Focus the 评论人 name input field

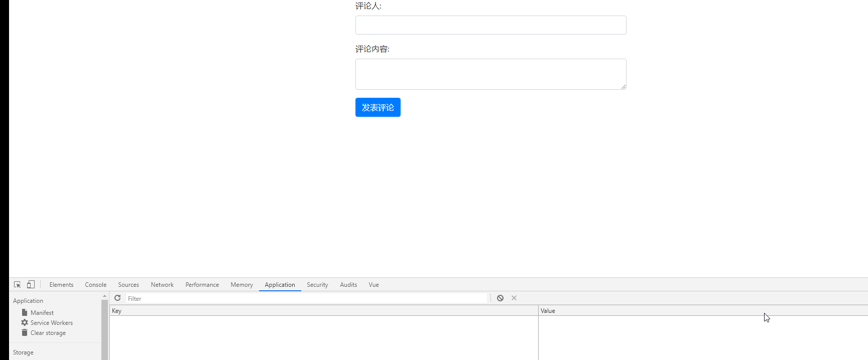(x=490, y=25)
